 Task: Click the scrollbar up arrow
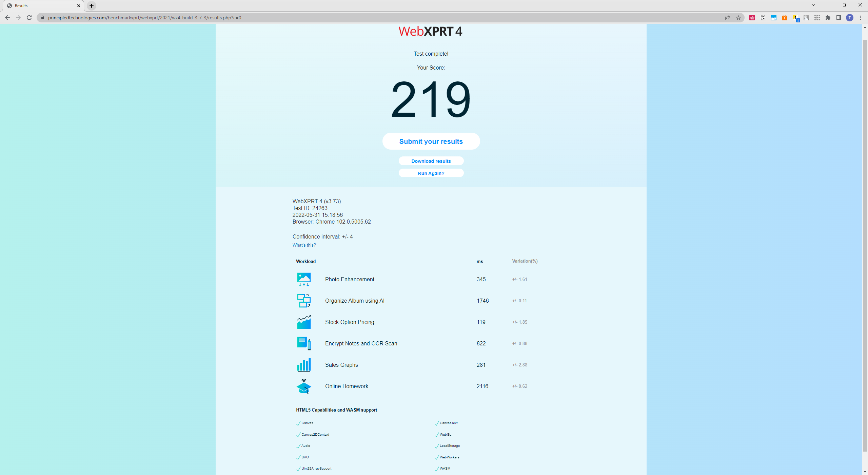865,27
